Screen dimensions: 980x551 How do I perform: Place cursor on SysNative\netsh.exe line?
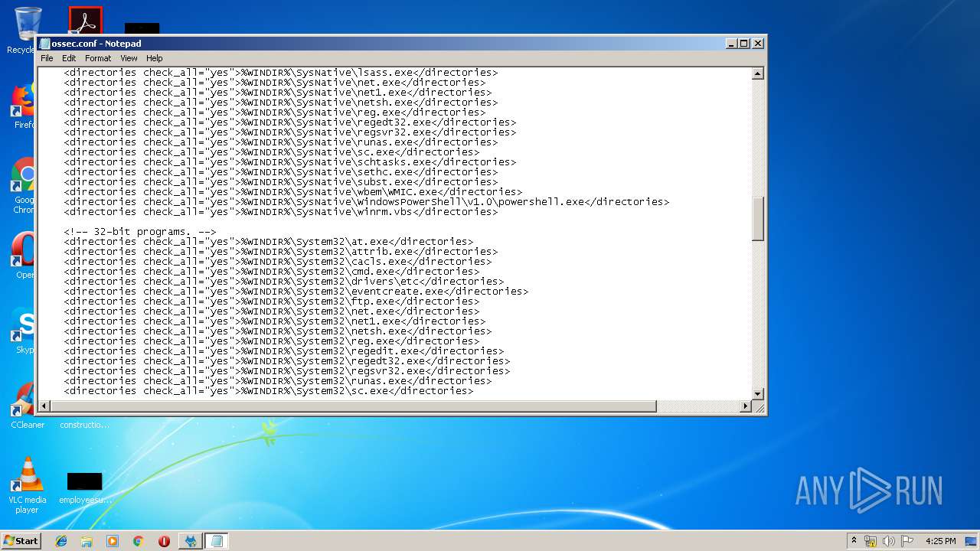[281, 103]
